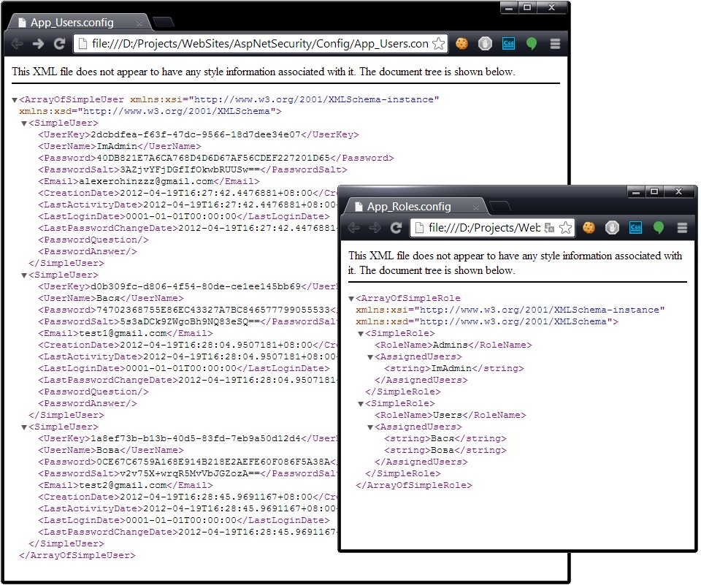This screenshot has width=701, height=588.
Task: Collapse the ArrayOfSimpleRole root node
Action: (x=351, y=299)
